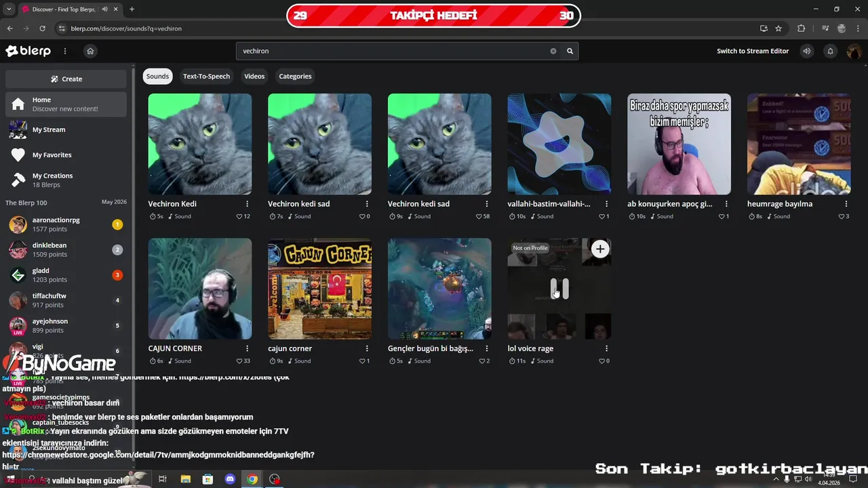Click the Create button

(66, 79)
